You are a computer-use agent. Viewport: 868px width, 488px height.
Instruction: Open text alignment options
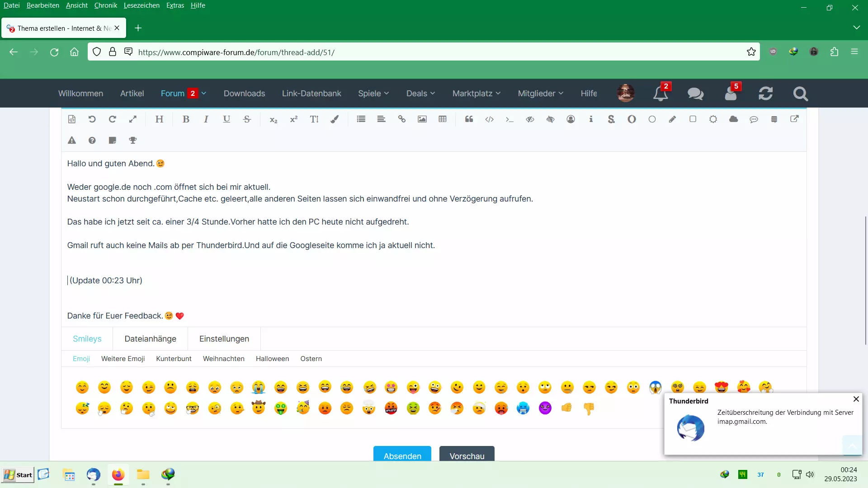tap(381, 119)
